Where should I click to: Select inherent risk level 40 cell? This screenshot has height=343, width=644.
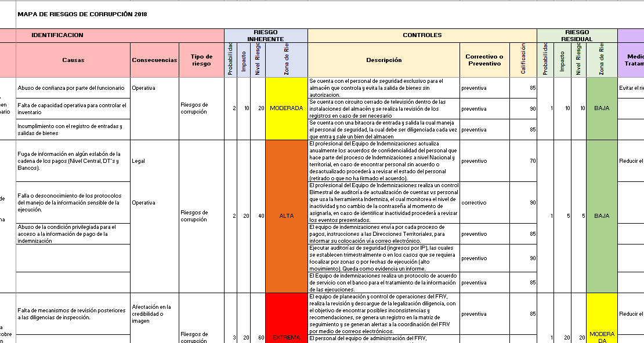(x=258, y=216)
